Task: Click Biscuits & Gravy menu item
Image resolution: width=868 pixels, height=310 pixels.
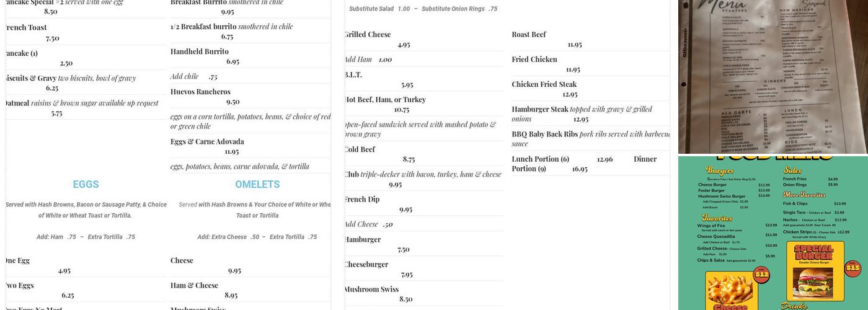Action: click(x=29, y=78)
